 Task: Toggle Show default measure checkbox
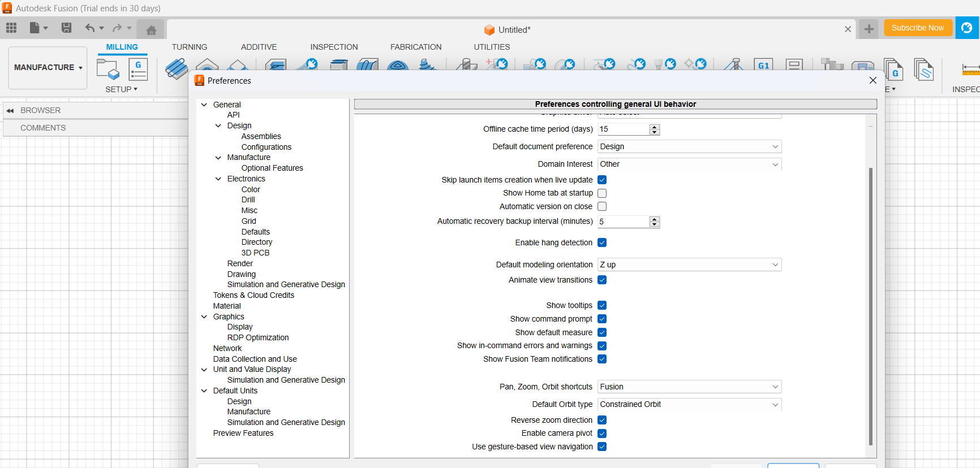602,332
